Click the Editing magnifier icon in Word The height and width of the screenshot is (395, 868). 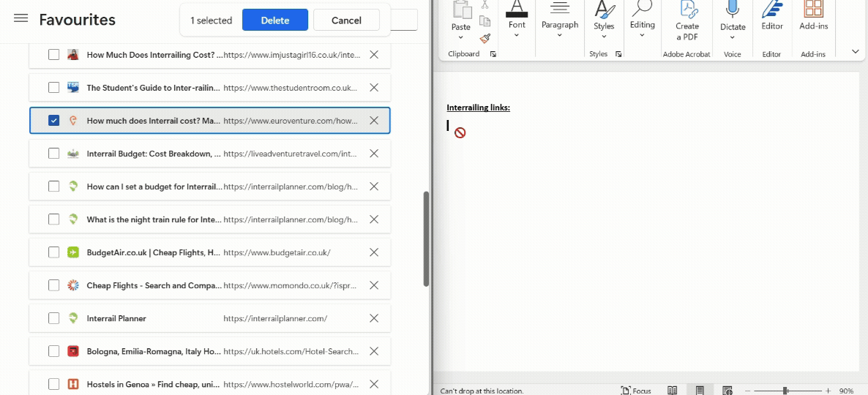[642, 8]
